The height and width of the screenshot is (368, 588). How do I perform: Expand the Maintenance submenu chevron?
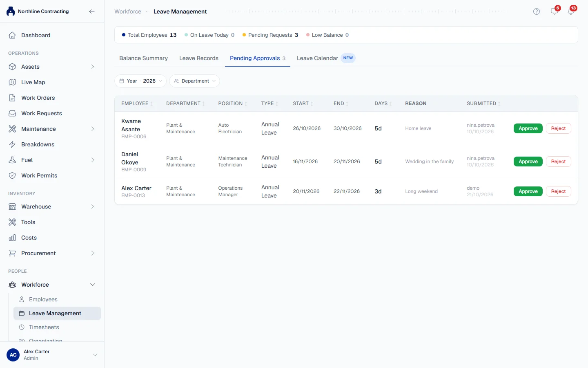pyautogui.click(x=93, y=129)
